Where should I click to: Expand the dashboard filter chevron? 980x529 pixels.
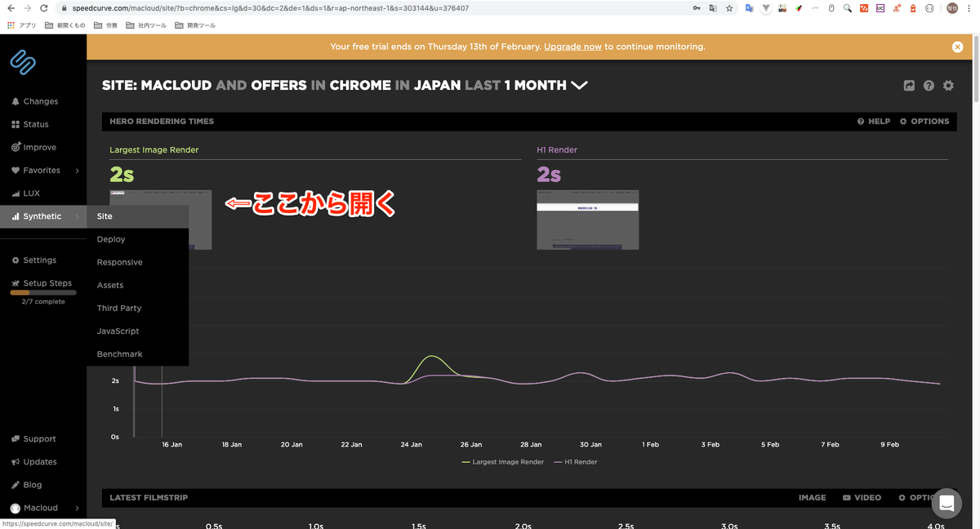click(579, 85)
